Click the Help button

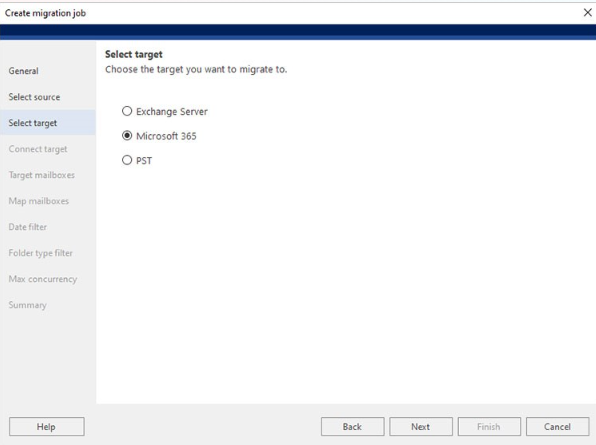click(46, 426)
